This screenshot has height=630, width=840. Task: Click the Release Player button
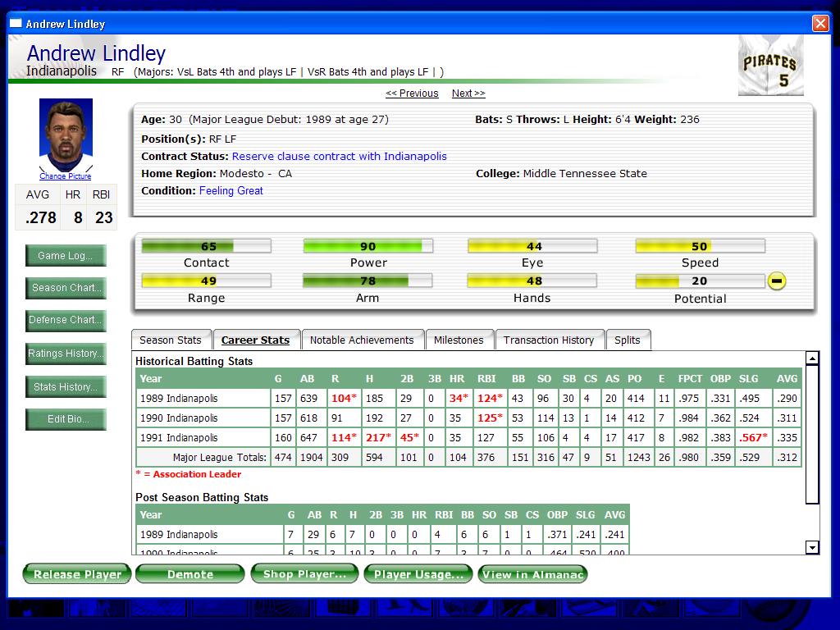coord(77,574)
